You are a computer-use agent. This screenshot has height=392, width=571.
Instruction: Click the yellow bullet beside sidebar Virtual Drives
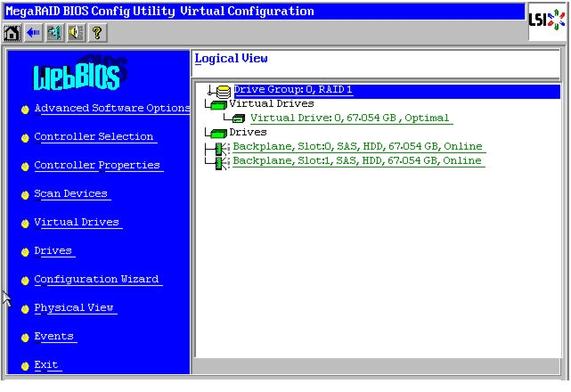[x=25, y=224]
